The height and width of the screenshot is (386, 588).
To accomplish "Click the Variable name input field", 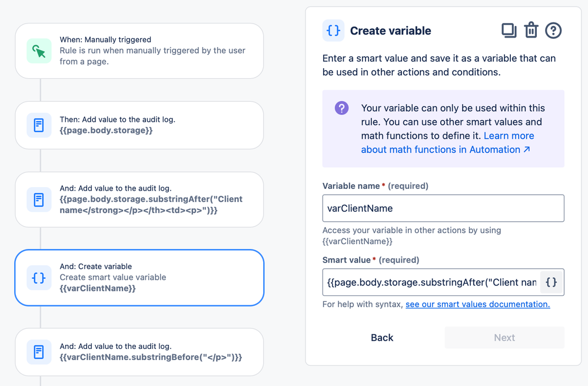I will tap(443, 208).
